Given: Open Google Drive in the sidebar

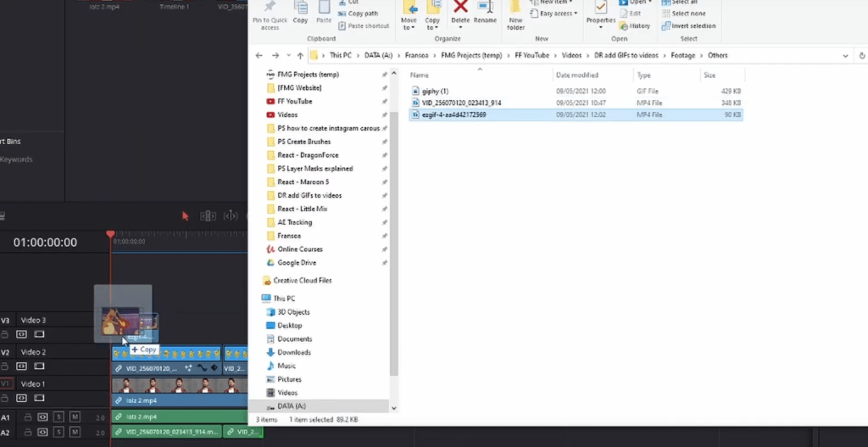Looking at the screenshot, I should [x=297, y=263].
